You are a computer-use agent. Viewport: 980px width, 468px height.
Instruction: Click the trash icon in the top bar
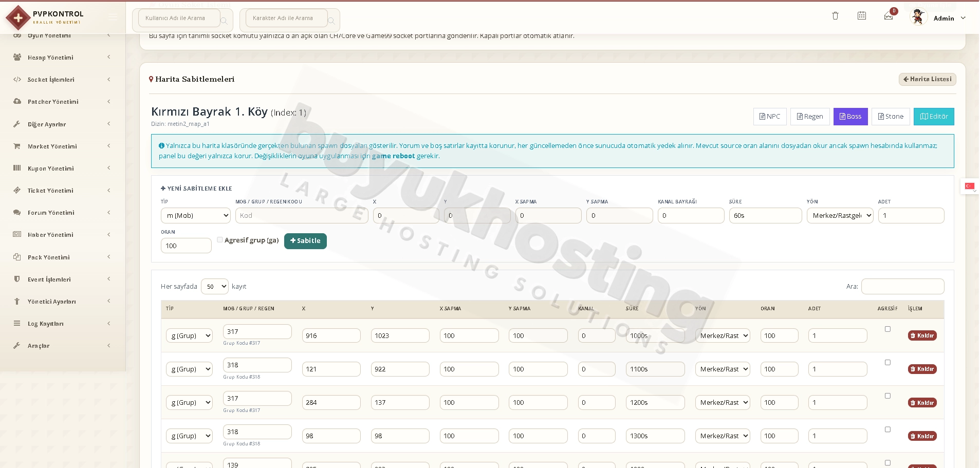point(835,16)
